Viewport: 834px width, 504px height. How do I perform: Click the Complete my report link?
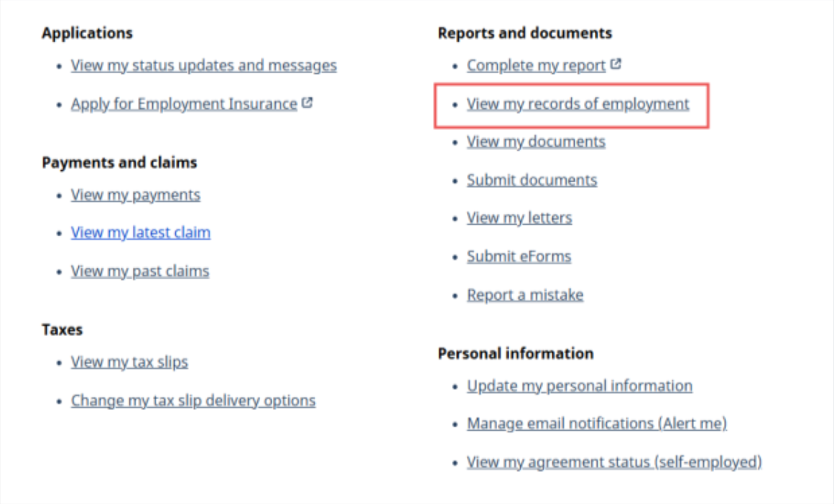click(536, 66)
